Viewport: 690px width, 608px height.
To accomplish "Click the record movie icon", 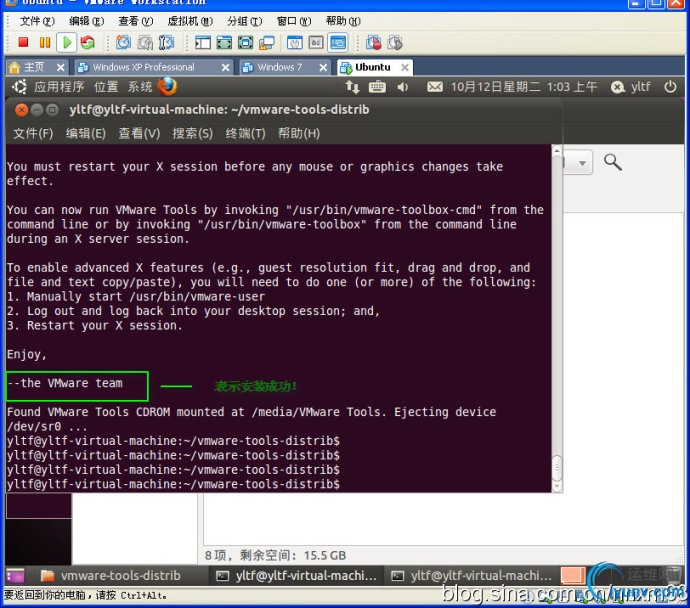I will (x=374, y=42).
